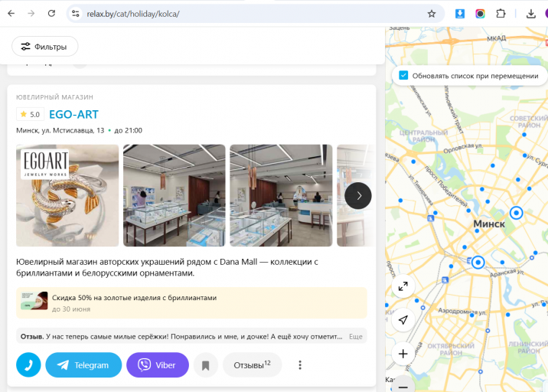Click the promo thumbnail in discount banner
This screenshot has height=392, width=548.
click(34, 301)
